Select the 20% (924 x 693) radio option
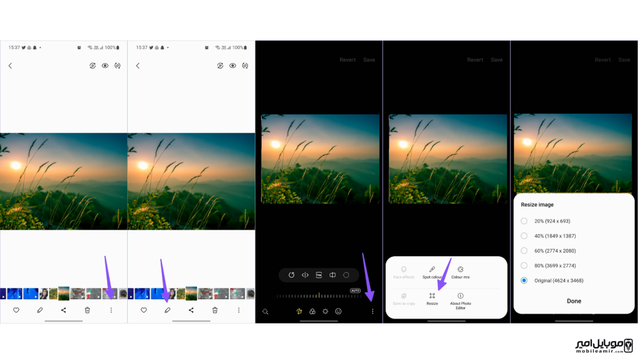 pos(524,221)
